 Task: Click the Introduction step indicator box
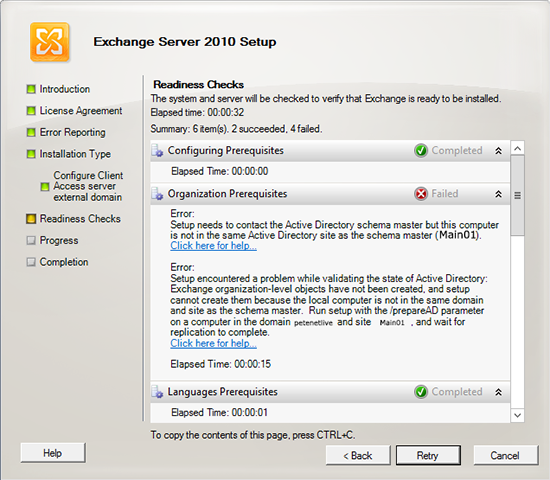click(x=31, y=89)
